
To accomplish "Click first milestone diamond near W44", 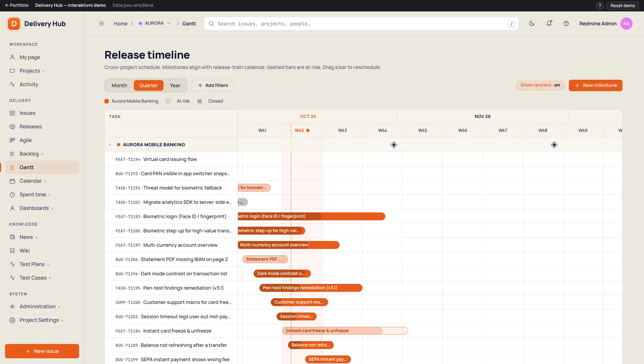I will (x=394, y=145).
